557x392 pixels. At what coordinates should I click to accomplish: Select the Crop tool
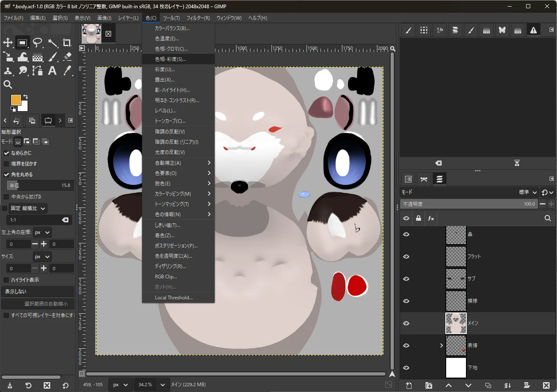pos(67,43)
